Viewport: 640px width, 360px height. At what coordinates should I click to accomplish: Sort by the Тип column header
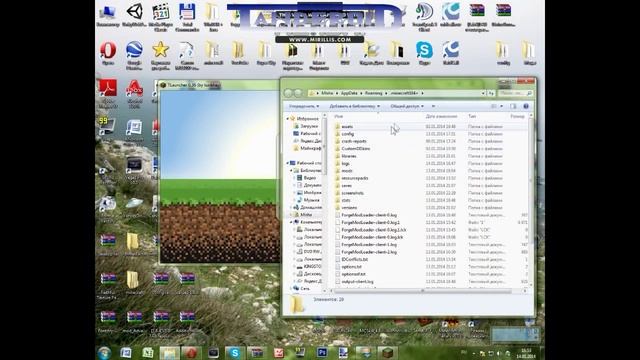click(x=472, y=116)
